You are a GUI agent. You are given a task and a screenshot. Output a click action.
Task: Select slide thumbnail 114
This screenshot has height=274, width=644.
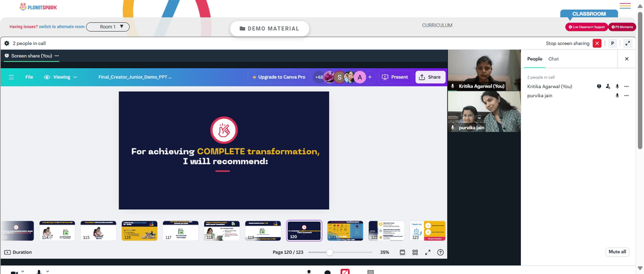coord(57,231)
